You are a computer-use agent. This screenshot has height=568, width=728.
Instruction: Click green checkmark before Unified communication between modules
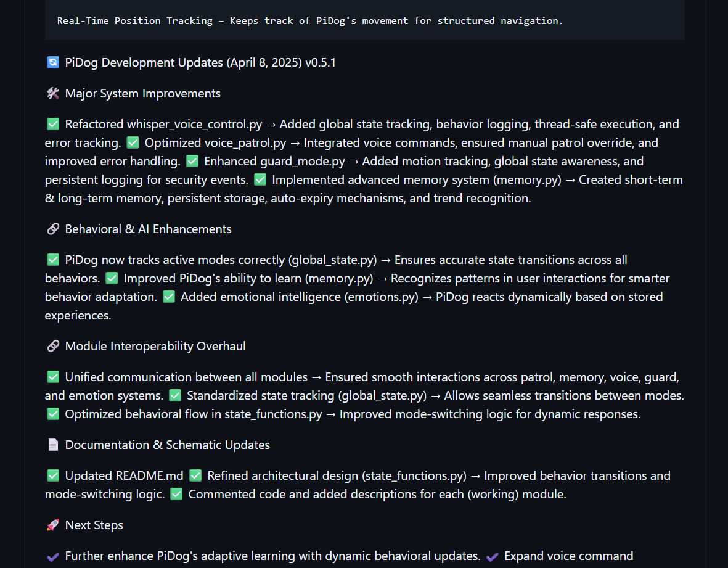pyautogui.click(x=53, y=377)
